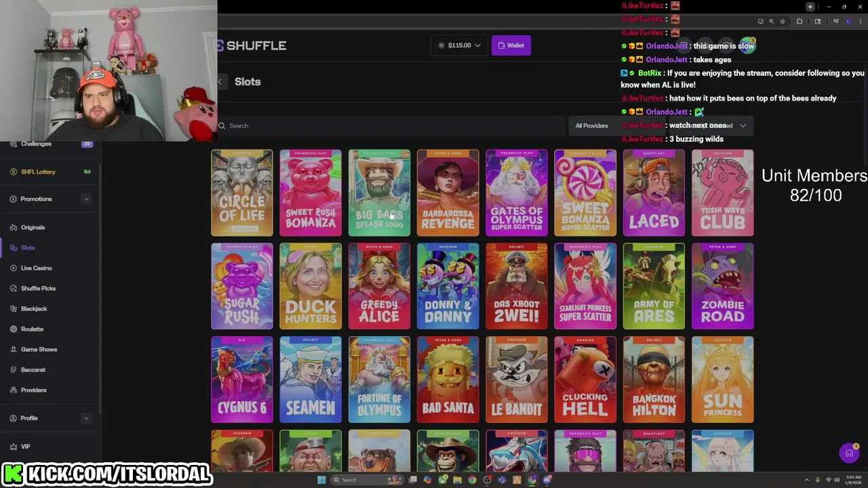The width and height of the screenshot is (868, 488).
Task: Open the browser zoom magnifier icon
Action: (x=771, y=21)
